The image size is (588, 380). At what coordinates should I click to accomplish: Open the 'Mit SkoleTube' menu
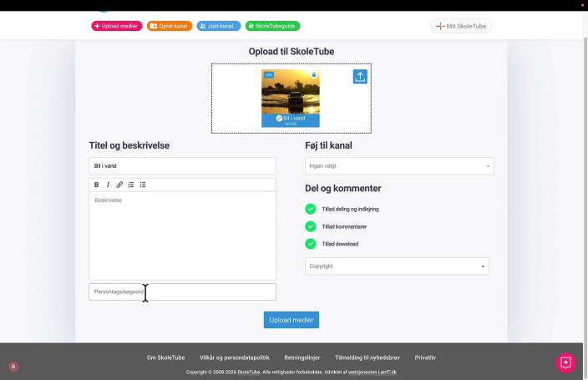point(461,26)
